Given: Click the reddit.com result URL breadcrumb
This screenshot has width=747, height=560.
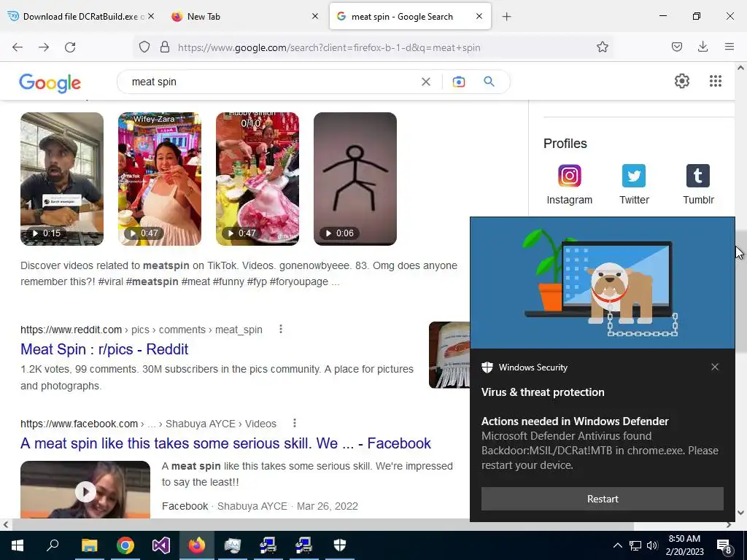Looking at the screenshot, I should (141, 330).
